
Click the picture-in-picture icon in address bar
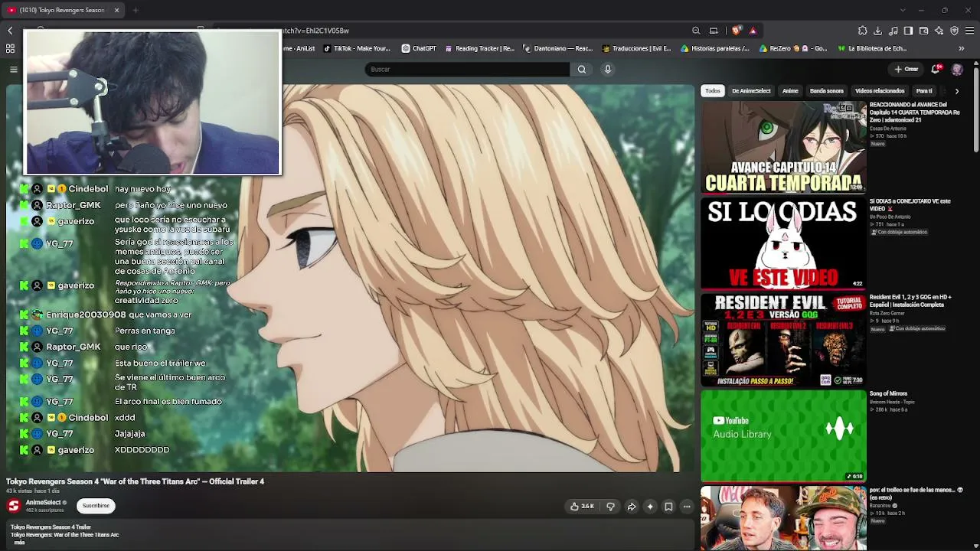pyautogui.click(x=714, y=31)
